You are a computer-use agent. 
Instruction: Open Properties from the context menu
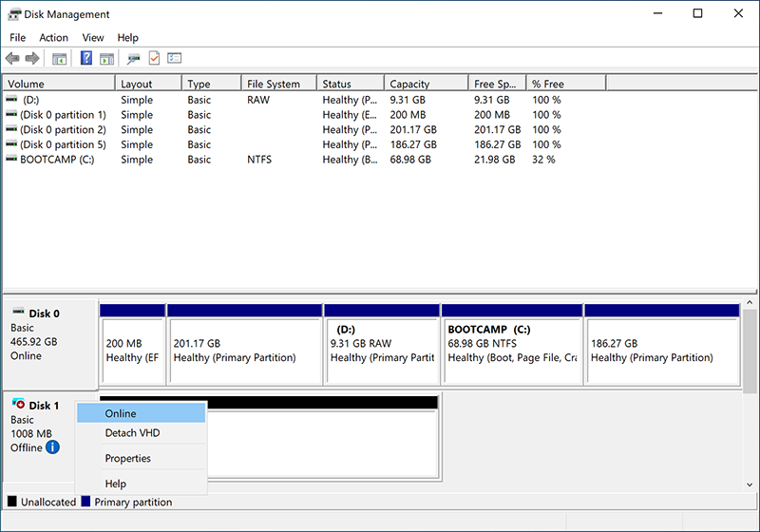127,459
